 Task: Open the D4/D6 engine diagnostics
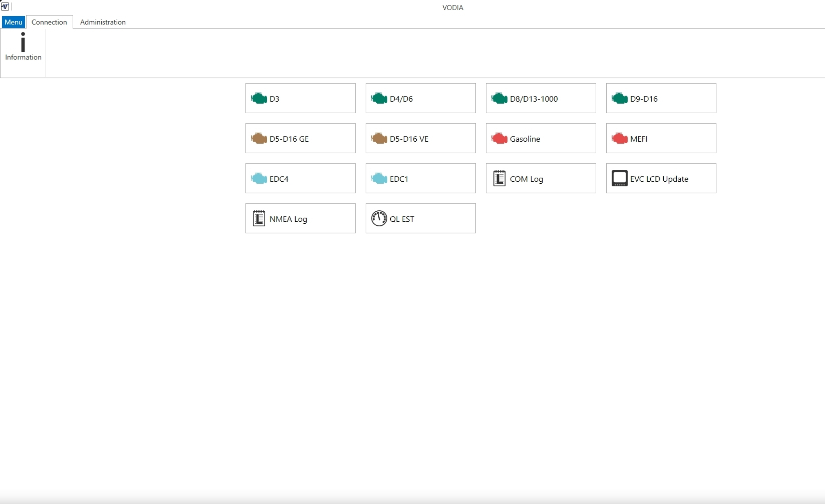click(420, 98)
